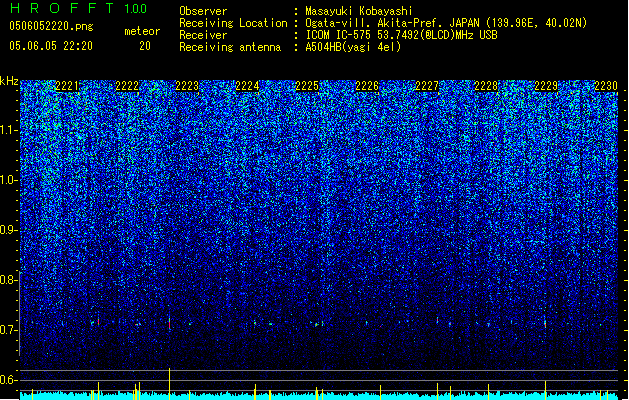The width and height of the screenshot is (629, 400).
Task: Click the meteor echo below 2227
Action: [437, 320]
